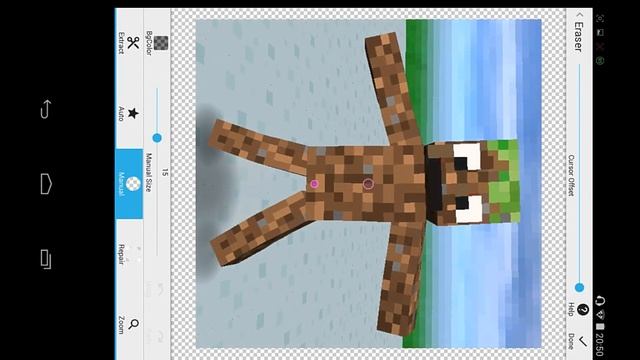The width and height of the screenshot is (640, 360).
Task: Click the hollow eraser circle on character torso
Action: (x=368, y=184)
